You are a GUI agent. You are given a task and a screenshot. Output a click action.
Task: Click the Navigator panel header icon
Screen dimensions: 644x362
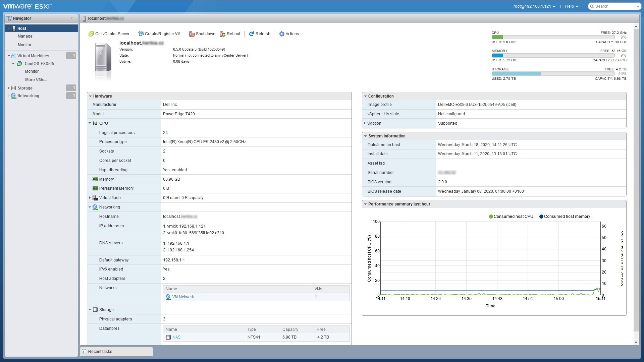tap(9, 18)
